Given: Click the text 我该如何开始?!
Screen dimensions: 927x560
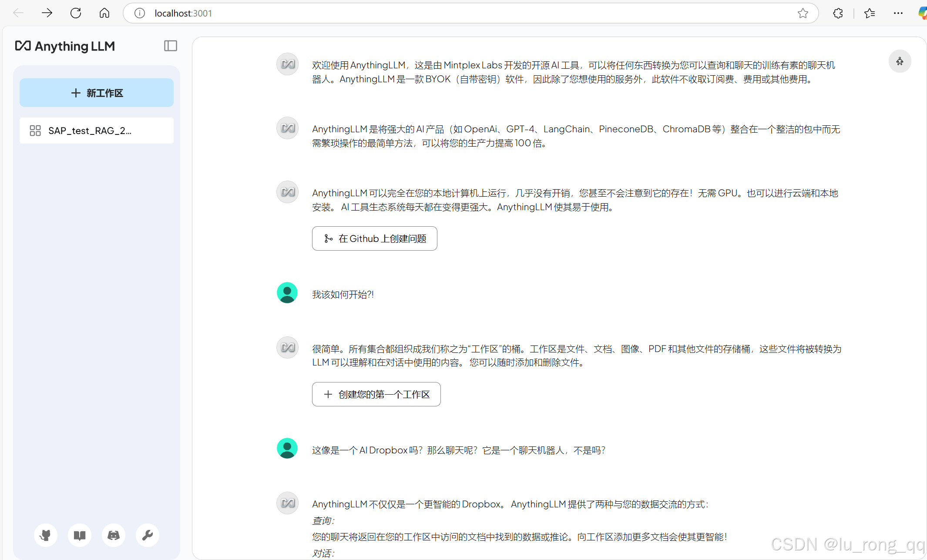Looking at the screenshot, I should [343, 295].
